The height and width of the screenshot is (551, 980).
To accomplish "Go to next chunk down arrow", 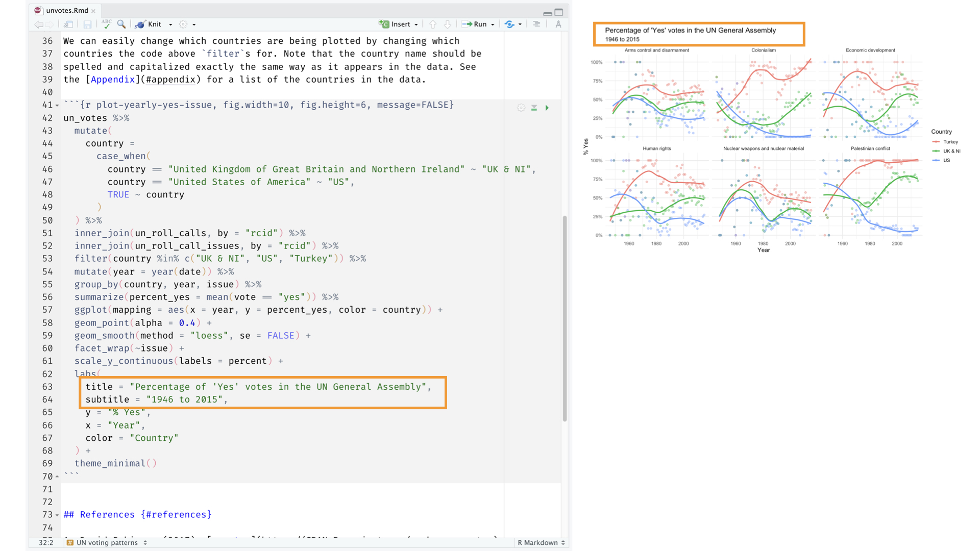I will [447, 24].
